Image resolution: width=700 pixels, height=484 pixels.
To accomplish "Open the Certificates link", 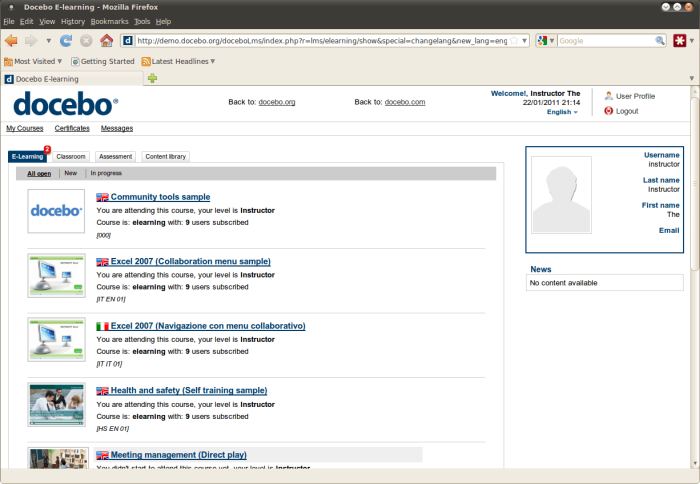I will [72, 129].
